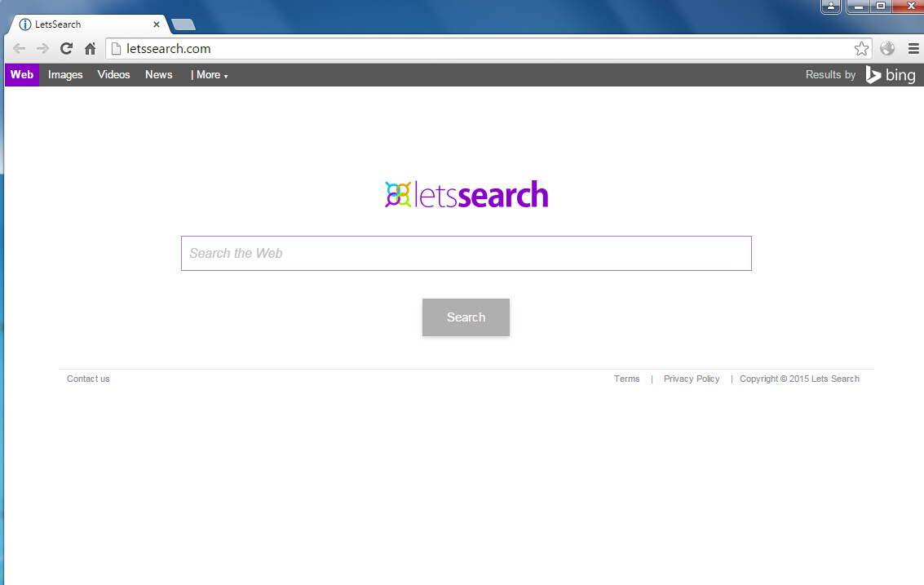Bookmark this page with the star icon
Screen dimensions: 924x585
click(861, 49)
